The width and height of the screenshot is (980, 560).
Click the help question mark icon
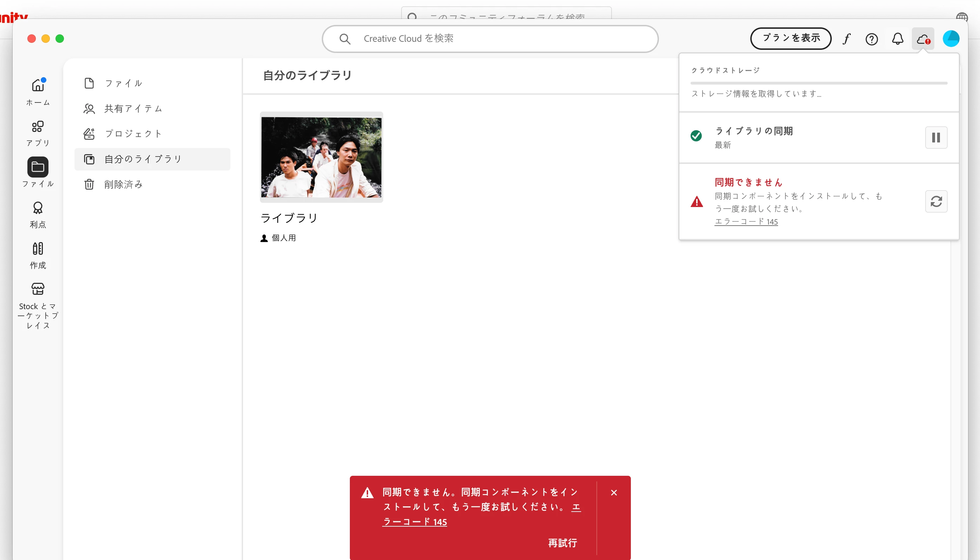pos(871,39)
